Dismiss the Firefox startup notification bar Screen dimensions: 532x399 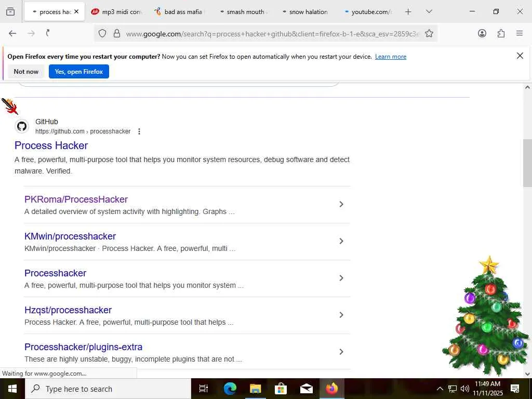520,56
